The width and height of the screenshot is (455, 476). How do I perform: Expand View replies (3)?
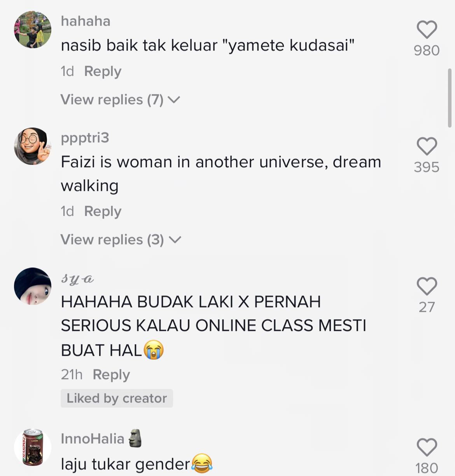point(121,240)
